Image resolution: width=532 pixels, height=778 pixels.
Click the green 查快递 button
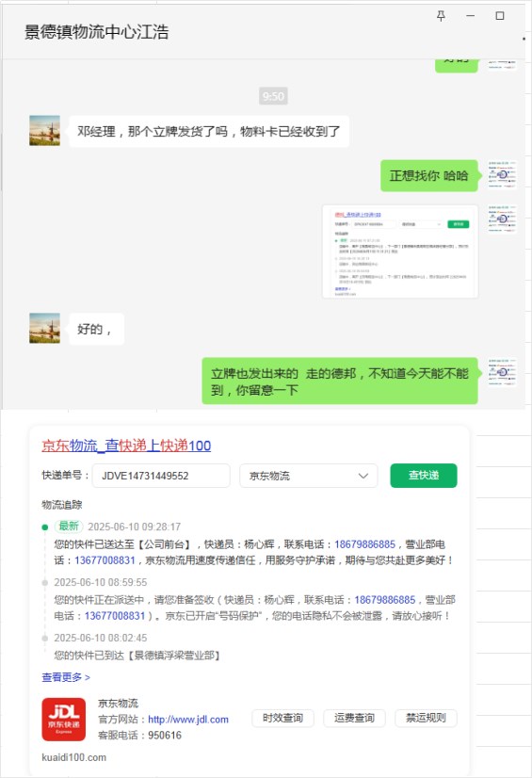point(424,476)
